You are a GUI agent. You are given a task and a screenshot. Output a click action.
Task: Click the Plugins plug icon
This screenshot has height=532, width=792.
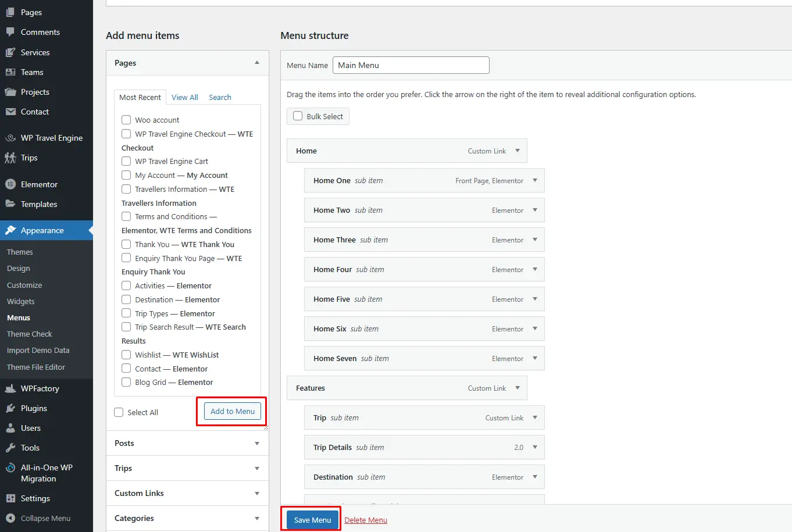click(10, 408)
